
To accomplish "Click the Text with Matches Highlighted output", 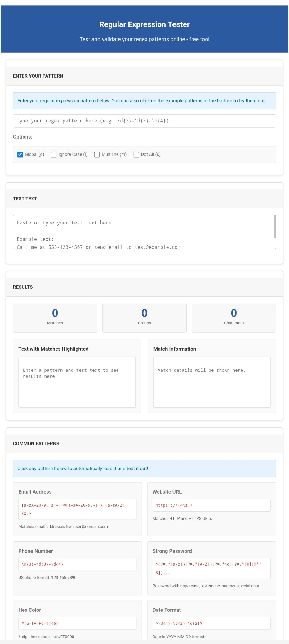I will (77, 382).
